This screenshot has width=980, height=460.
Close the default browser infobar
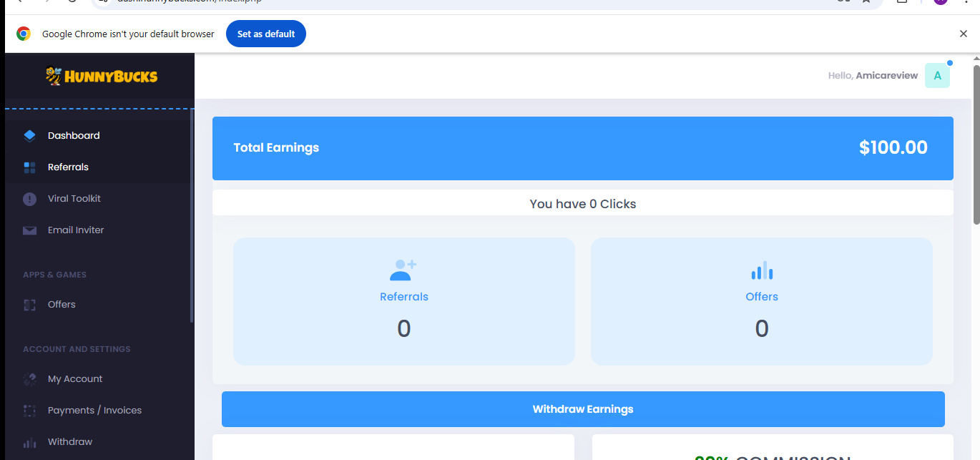point(964,34)
